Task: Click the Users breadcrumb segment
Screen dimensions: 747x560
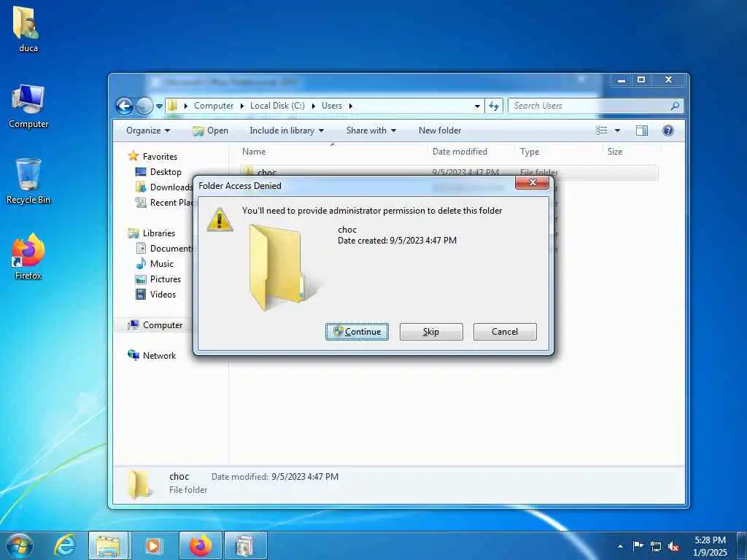Action: [332, 106]
